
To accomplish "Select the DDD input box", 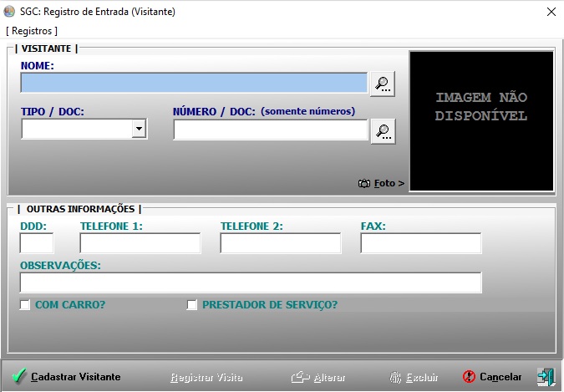I will 37,243.
